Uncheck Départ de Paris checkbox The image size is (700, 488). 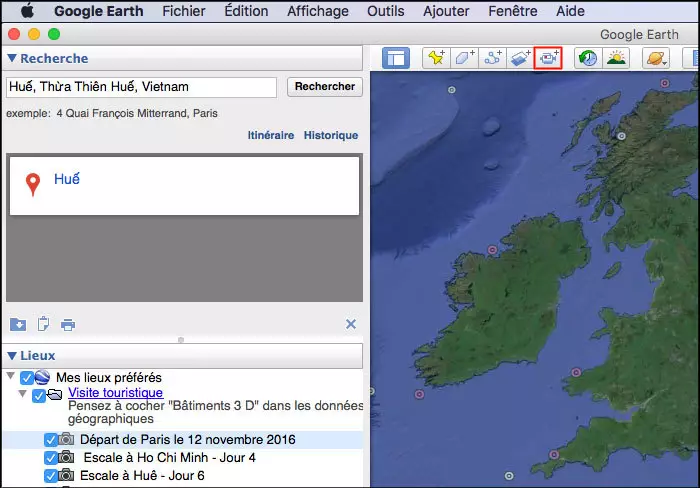pos(50,440)
